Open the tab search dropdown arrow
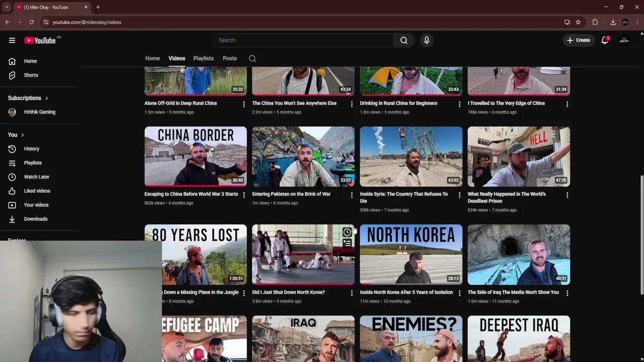This screenshot has height=362, width=644. click(x=7, y=7)
